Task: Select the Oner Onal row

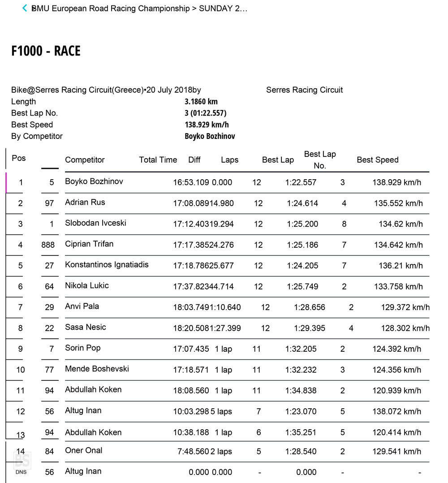Action: (x=84, y=451)
